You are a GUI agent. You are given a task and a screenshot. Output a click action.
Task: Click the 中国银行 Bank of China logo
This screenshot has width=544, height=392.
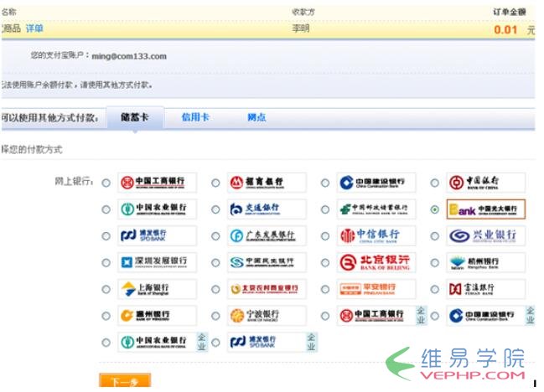pyautogui.click(x=485, y=183)
